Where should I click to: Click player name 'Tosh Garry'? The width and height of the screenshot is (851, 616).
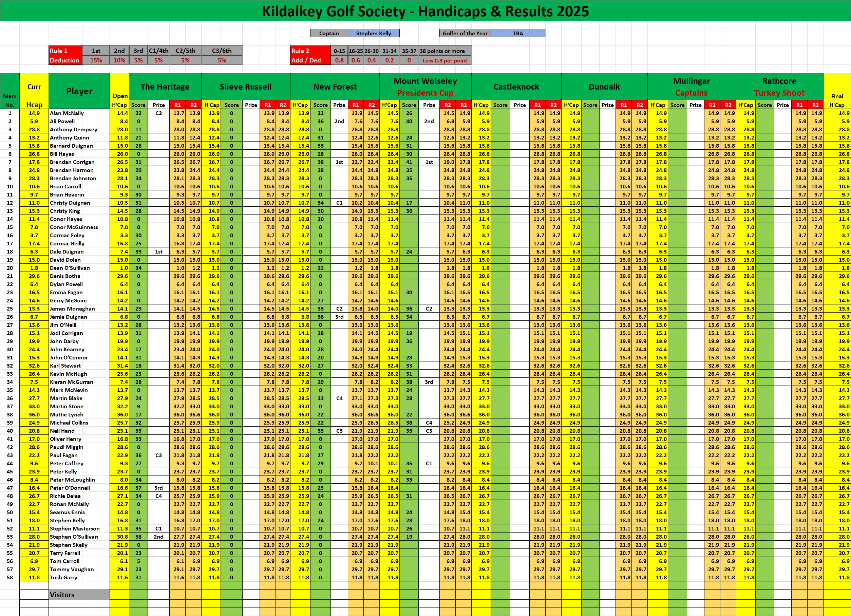[63, 577]
